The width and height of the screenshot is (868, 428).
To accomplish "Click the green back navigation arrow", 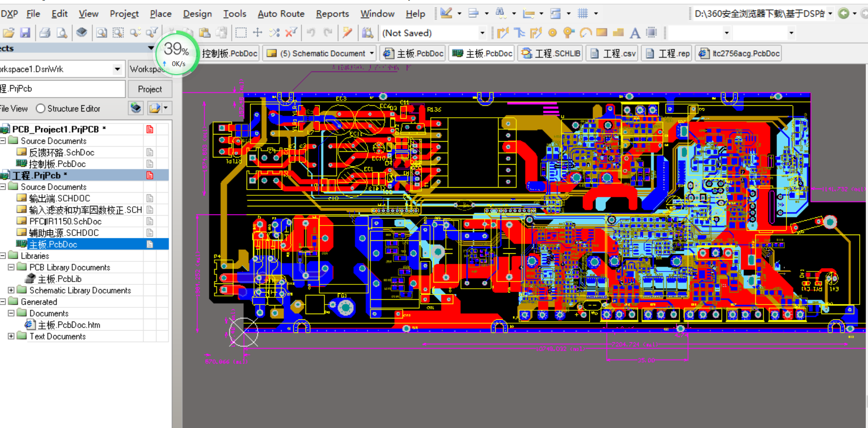I will [x=844, y=13].
